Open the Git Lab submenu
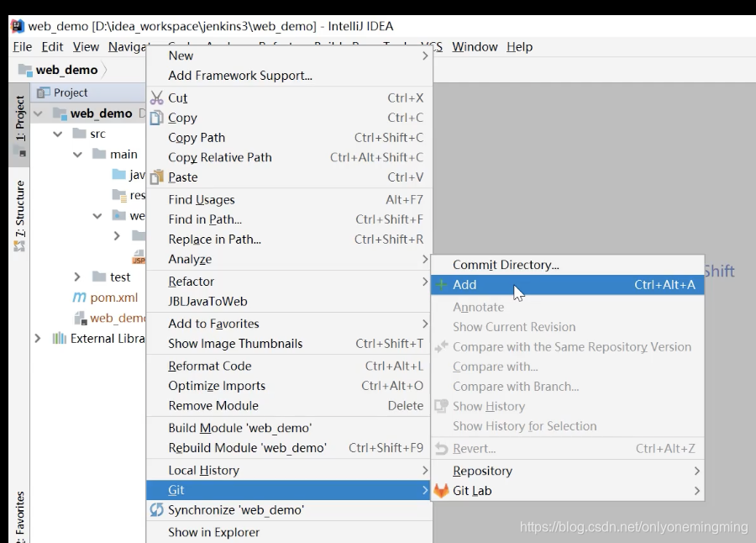Image resolution: width=756 pixels, height=543 pixels. pos(568,491)
